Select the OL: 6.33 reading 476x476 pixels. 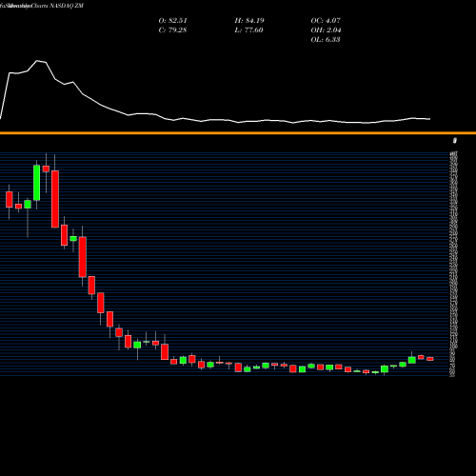click(326, 40)
